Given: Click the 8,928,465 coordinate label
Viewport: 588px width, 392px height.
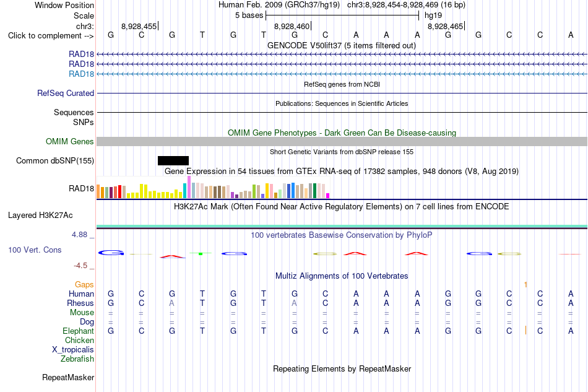Looking at the screenshot, I should (x=446, y=26).
